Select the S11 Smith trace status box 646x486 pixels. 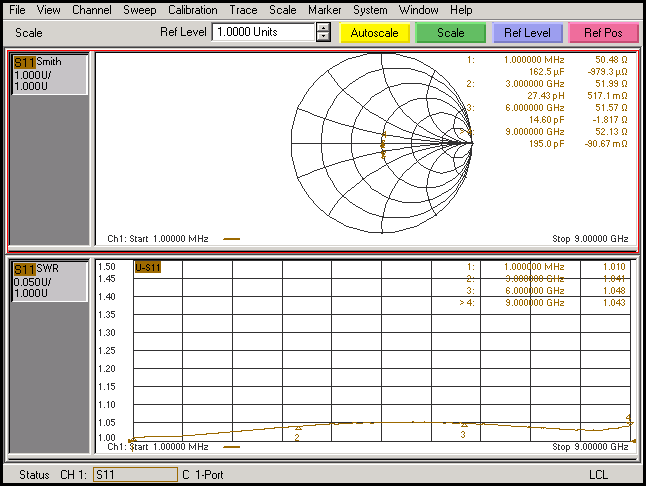[48, 75]
